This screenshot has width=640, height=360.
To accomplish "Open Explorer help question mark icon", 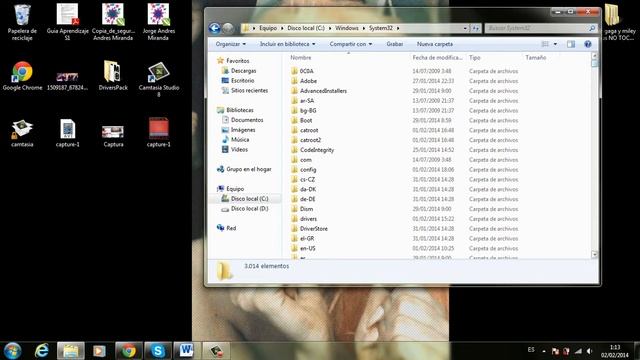I will (x=588, y=44).
